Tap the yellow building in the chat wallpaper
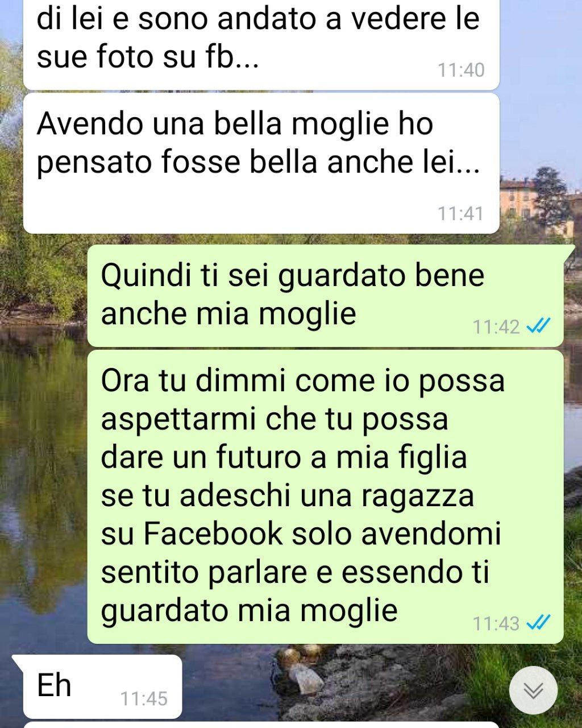The width and height of the screenshot is (582, 728). pos(520,204)
